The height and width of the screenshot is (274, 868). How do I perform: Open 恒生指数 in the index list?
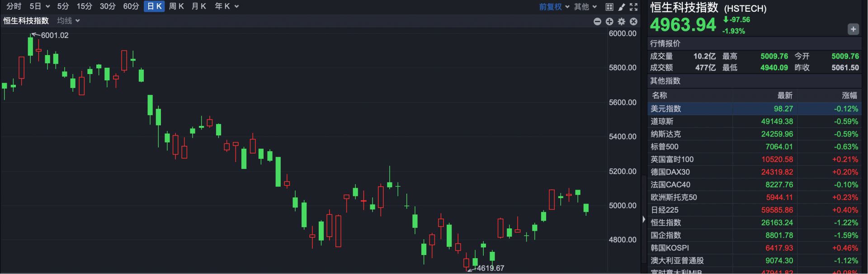[x=665, y=223]
